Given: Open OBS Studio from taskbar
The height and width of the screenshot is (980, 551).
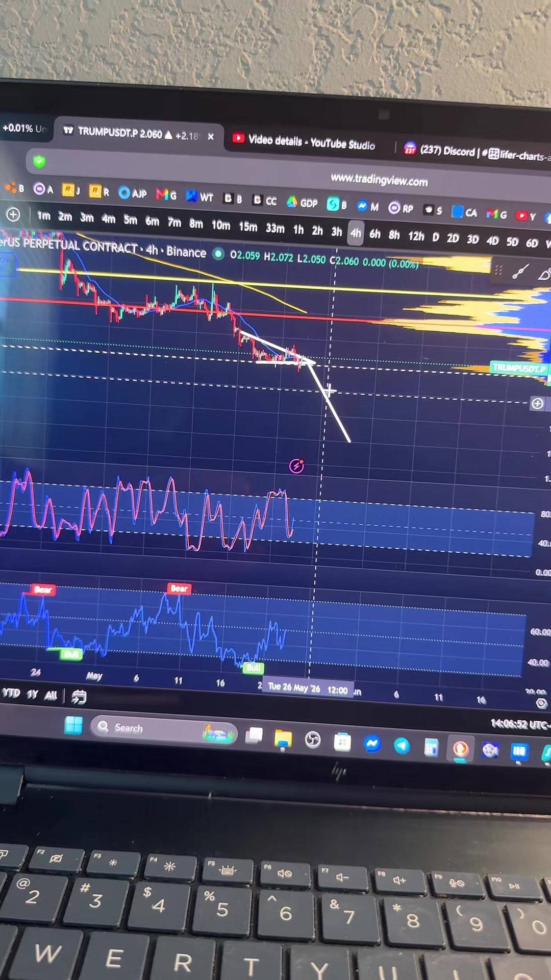Looking at the screenshot, I should point(312,740).
